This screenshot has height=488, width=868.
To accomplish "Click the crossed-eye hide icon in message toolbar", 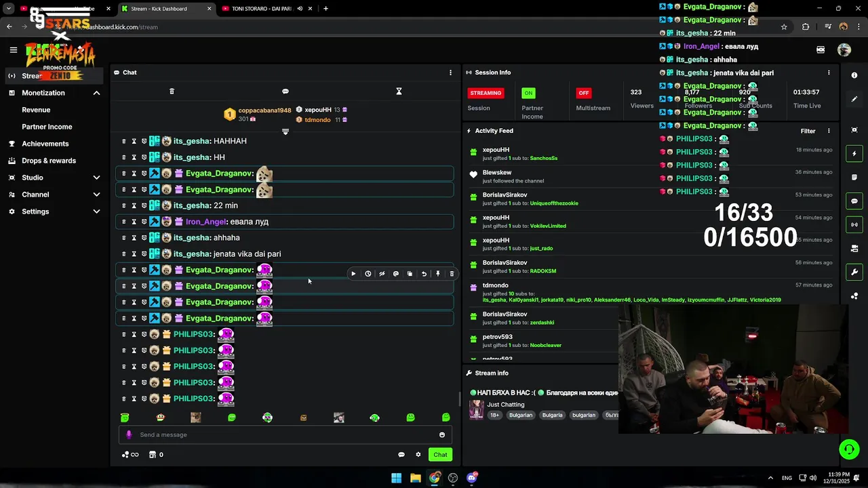I will pyautogui.click(x=382, y=274).
